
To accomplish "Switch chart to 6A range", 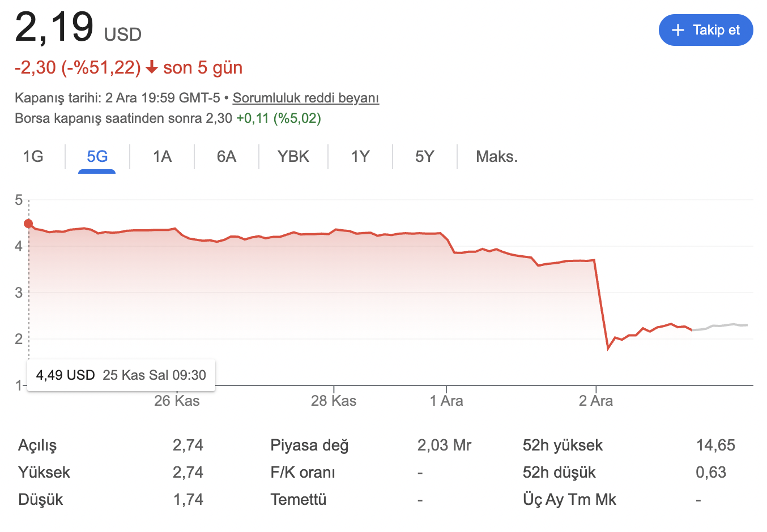I will pyautogui.click(x=227, y=157).
